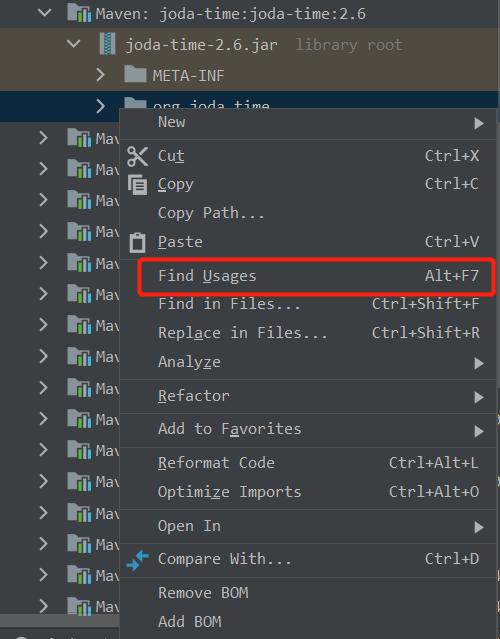Screen dimensions: 500x639
Task: Choose Compare With... menu entry
Action: point(308,559)
